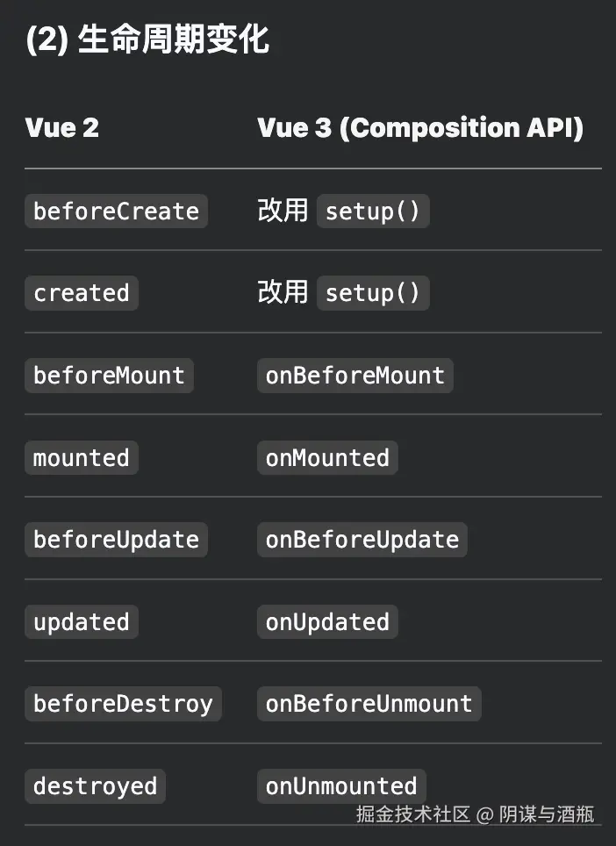Click the Vue 3 (Composition API) header
This screenshot has width=616, height=846.
click(420, 128)
